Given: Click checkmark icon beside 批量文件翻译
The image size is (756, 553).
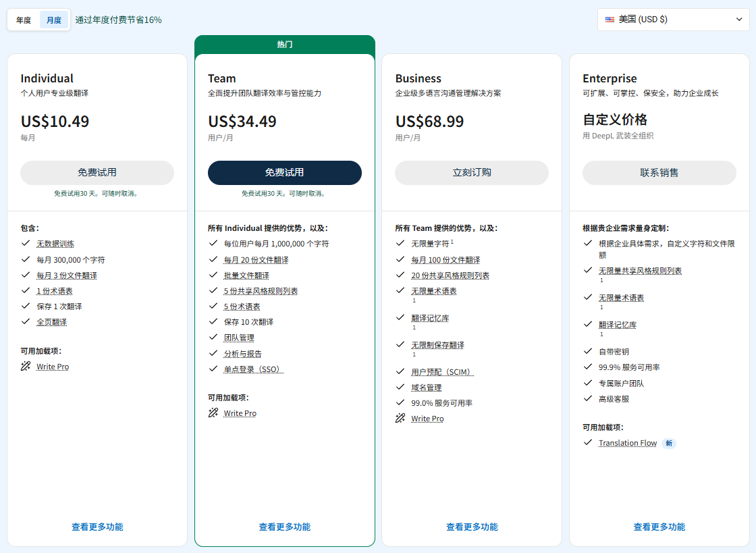Looking at the screenshot, I should coord(213,275).
